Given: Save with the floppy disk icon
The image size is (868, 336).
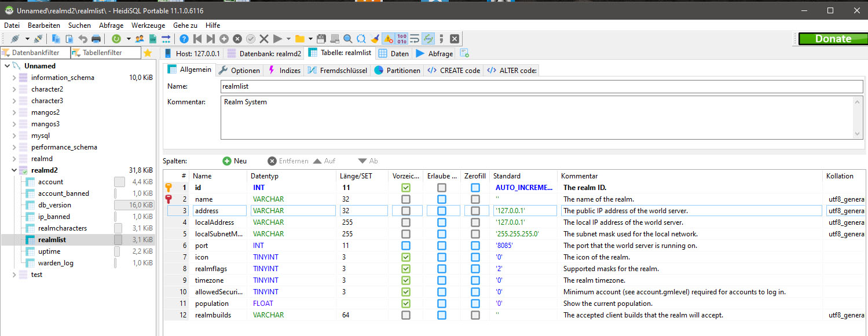Looking at the screenshot, I should 321,39.
